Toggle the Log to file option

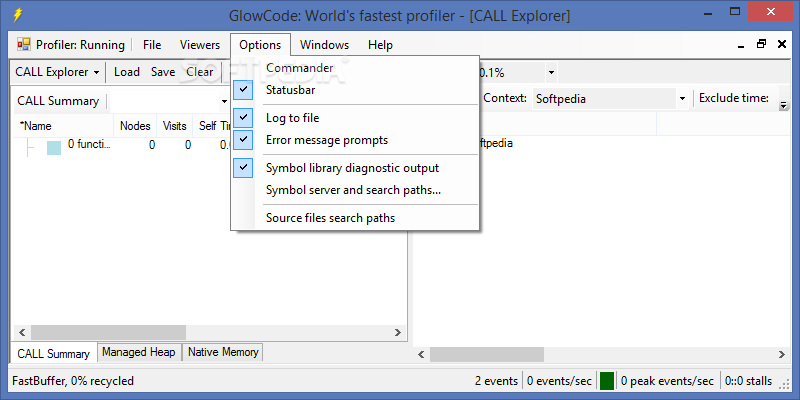coord(355,118)
